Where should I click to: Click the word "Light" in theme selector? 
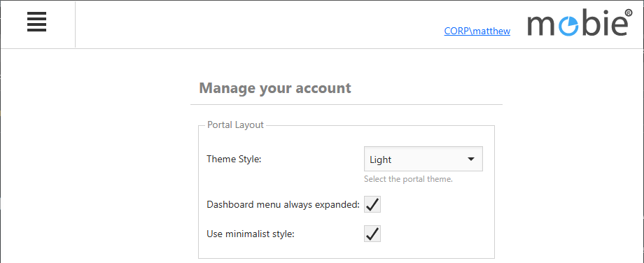[x=380, y=159]
